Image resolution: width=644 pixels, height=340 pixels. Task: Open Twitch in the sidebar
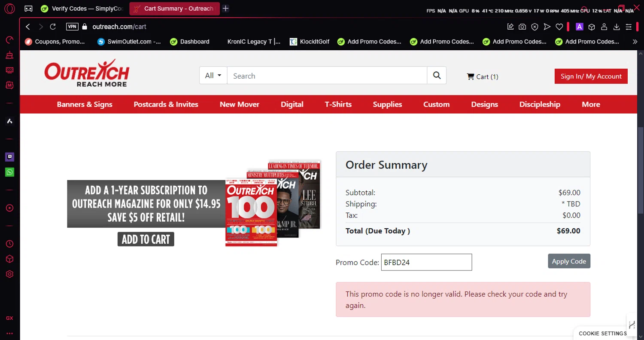(9, 157)
